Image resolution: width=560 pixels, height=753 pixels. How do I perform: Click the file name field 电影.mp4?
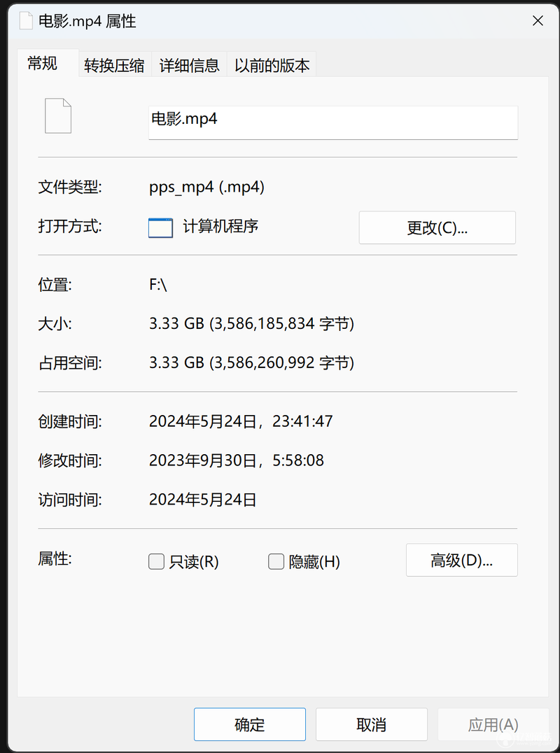coord(332,122)
